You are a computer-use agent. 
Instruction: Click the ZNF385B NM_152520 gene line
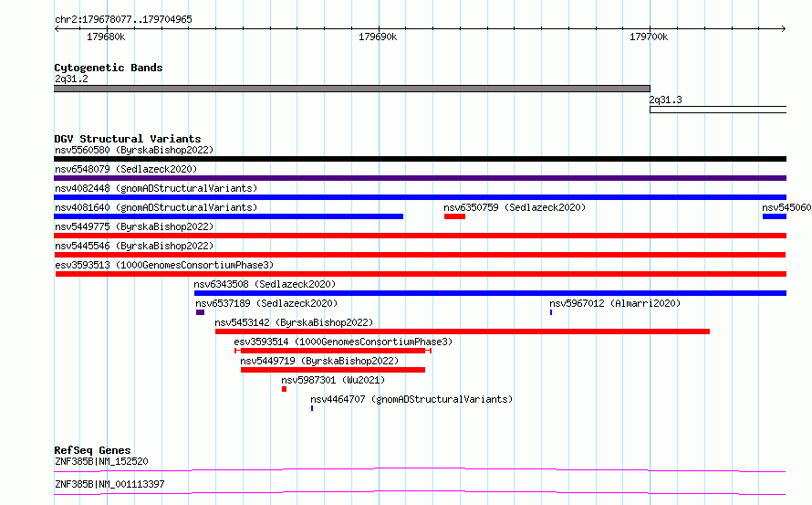point(420,469)
